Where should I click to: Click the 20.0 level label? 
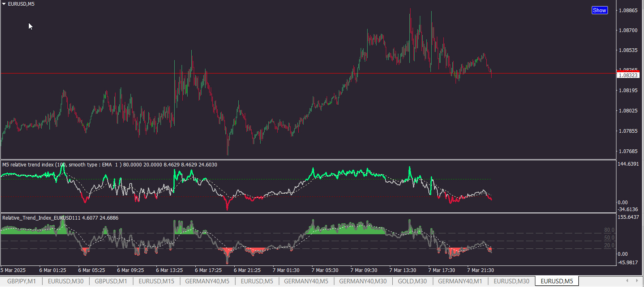[609, 246]
